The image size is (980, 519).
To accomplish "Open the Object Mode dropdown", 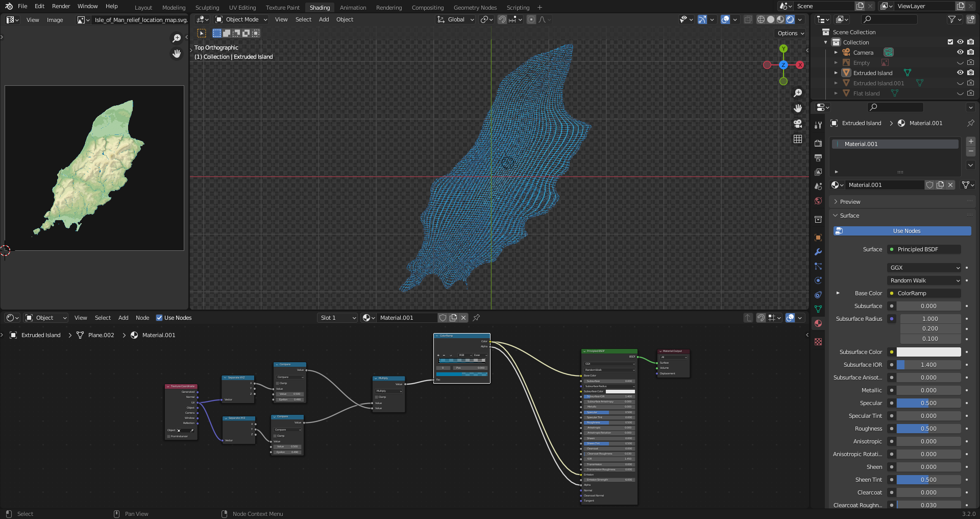I will coord(241,19).
